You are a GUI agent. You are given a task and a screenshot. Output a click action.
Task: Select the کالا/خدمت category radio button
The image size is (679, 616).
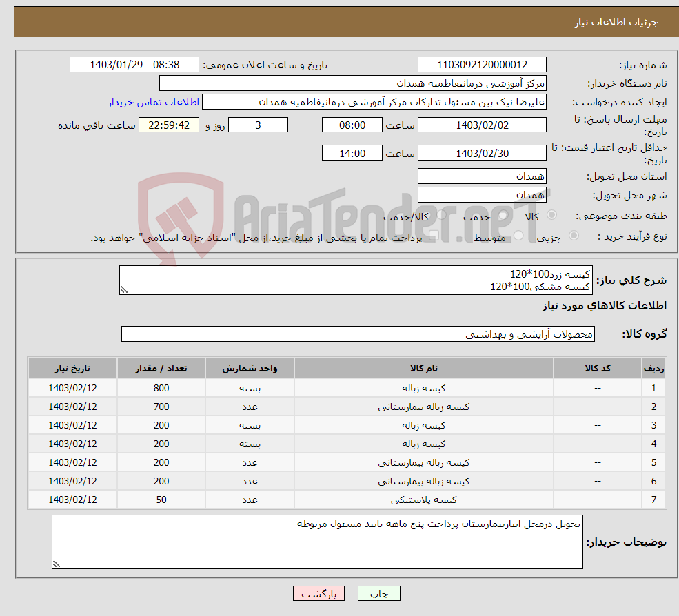tap(442, 215)
